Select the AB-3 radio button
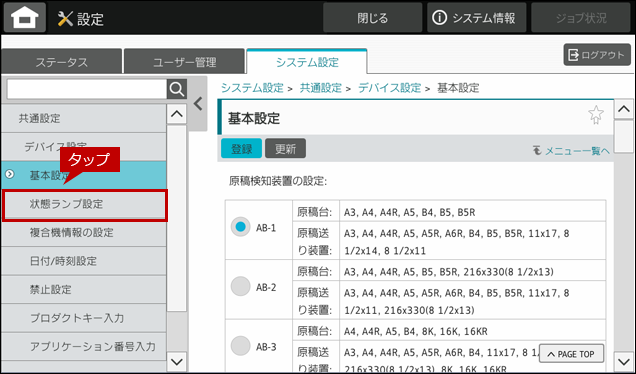Screen dimensions: 636x374 (241, 346)
